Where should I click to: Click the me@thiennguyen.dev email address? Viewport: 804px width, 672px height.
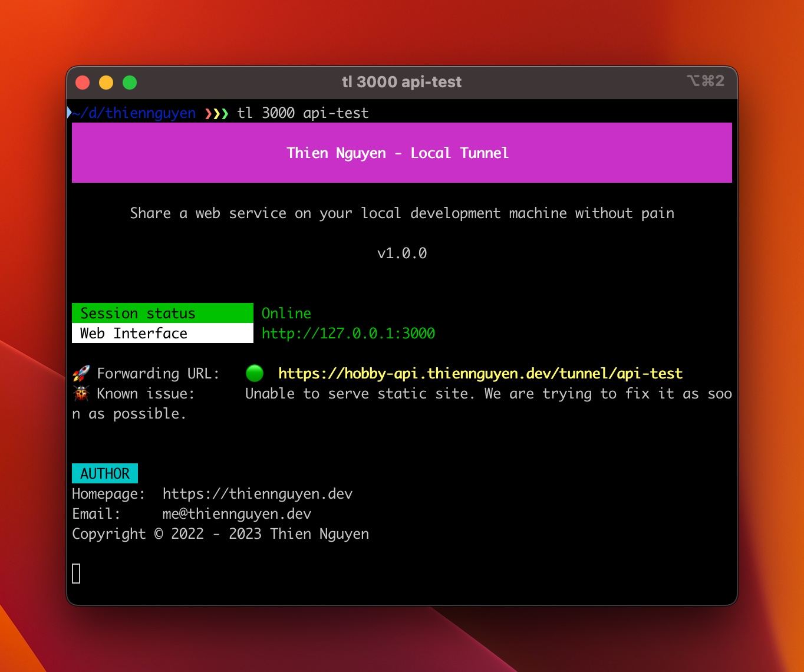coord(237,514)
